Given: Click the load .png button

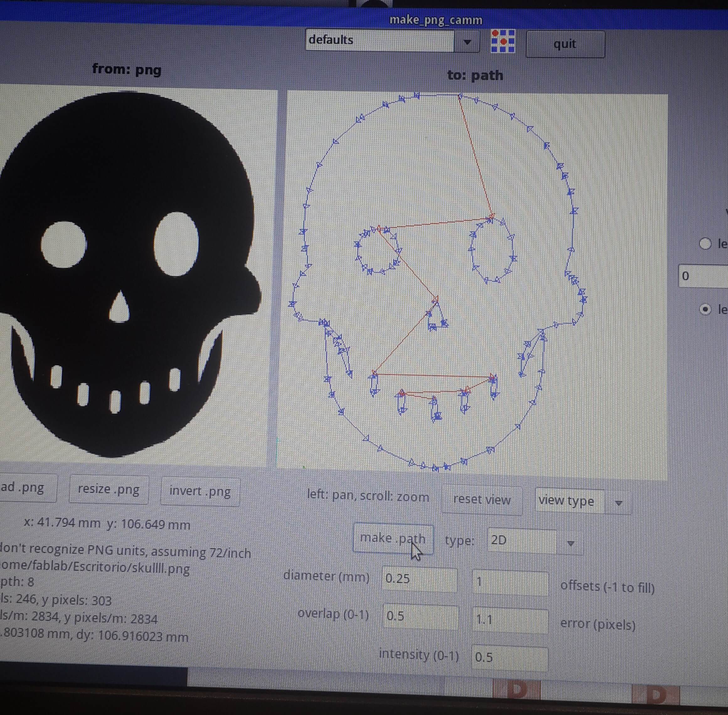Looking at the screenshot, I should [x=26, y=488].
